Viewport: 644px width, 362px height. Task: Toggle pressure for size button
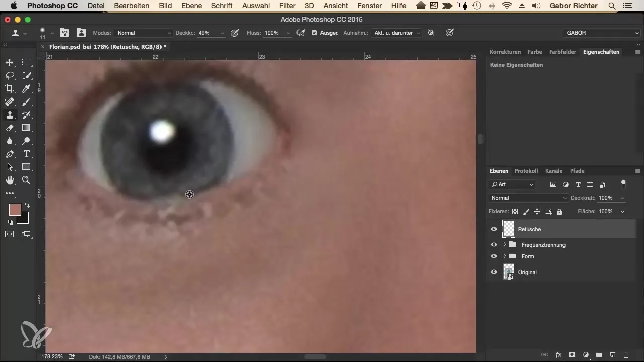click(450, 33)
